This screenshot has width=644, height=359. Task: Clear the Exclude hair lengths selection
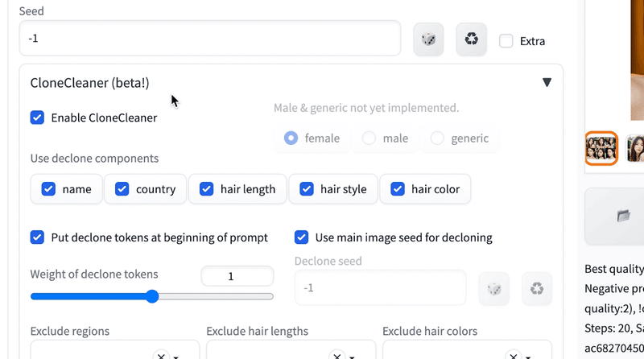click(x=338, y=355)
